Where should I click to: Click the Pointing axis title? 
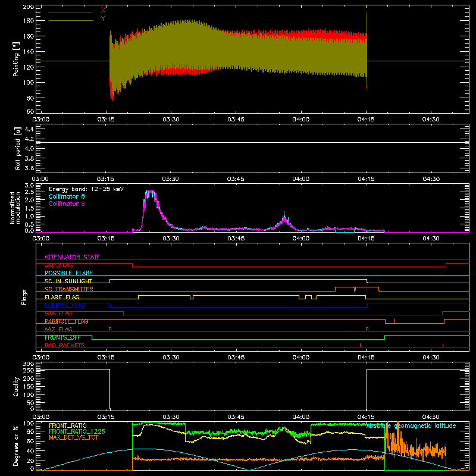click(x=16, y=59)
